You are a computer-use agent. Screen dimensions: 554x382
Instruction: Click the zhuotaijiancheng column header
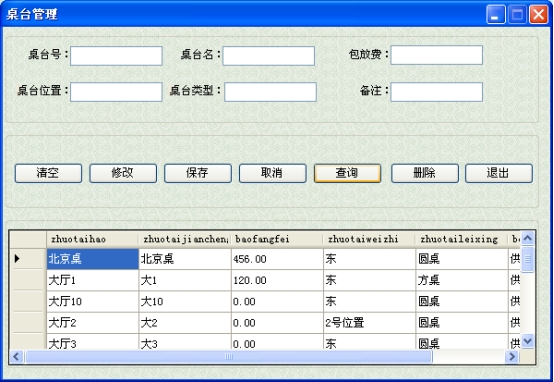click(x=185, y=240)
